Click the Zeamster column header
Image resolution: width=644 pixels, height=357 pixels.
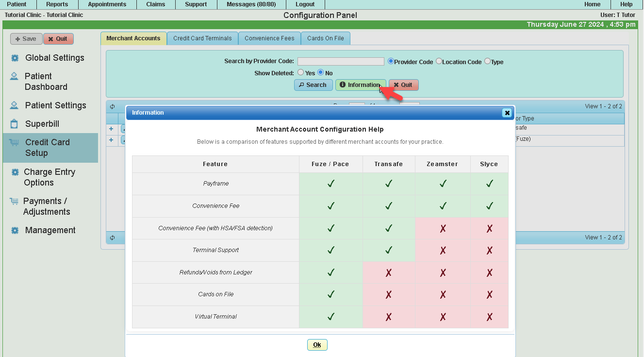tap(443, 164)
